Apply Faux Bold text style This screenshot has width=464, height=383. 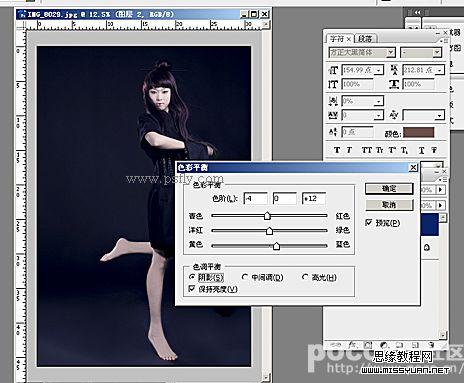337,150
